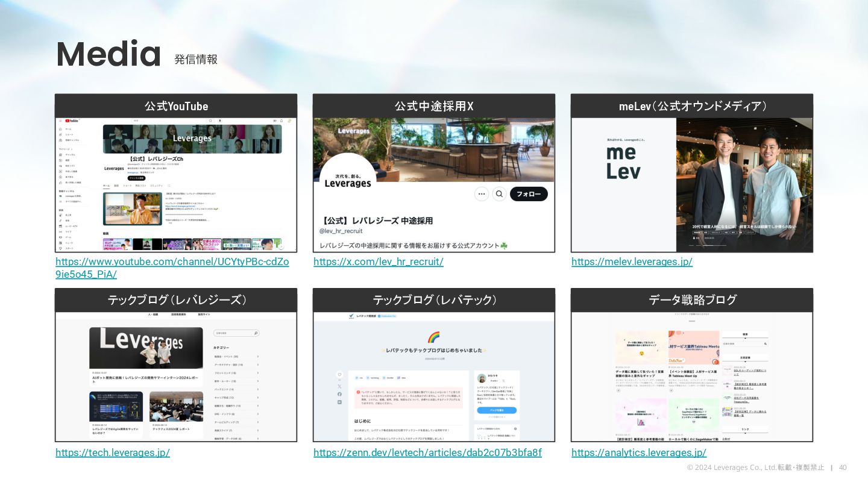
Task: Click the blue バッジを贈る button on Zenn
Action: (x=497, y=410)
